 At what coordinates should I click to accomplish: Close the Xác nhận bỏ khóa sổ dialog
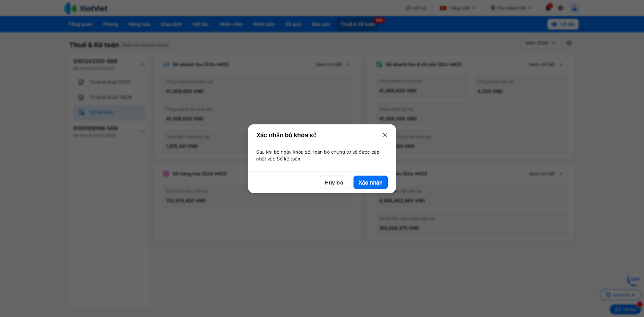pos(385,135)
